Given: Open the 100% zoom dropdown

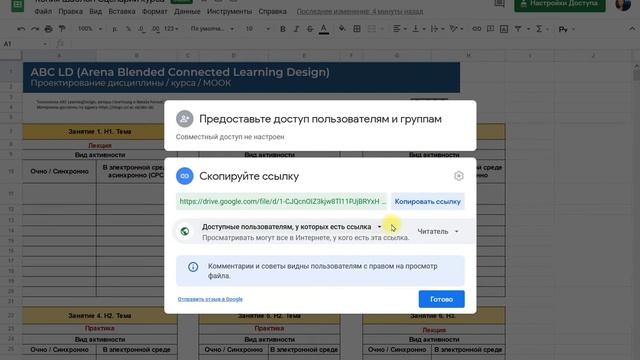Looking at the screenshot, I should click(89, 29).
